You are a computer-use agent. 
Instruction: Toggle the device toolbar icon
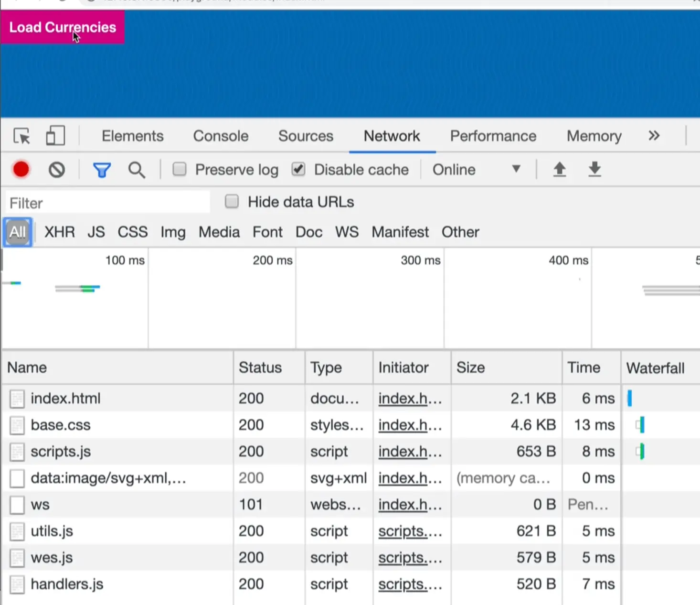point(55,136)
